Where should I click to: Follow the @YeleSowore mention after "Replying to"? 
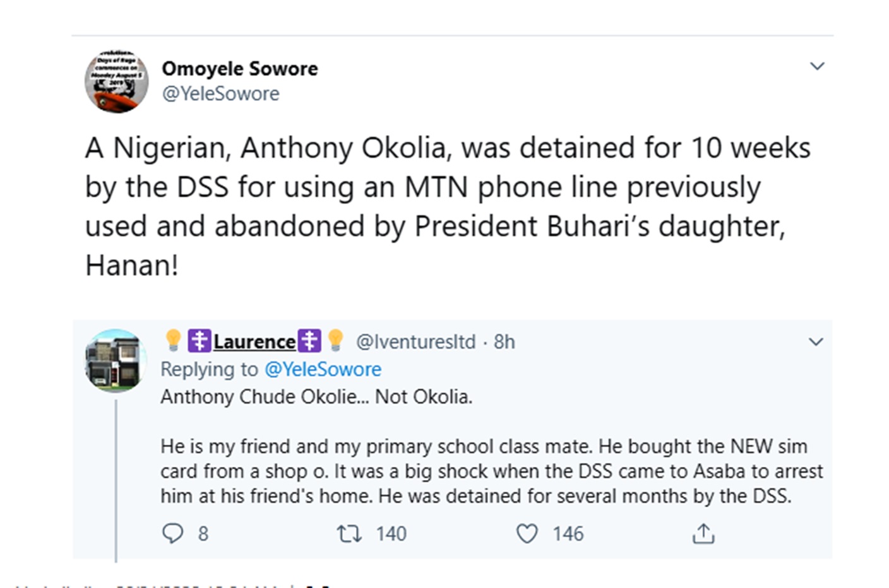point(323,369)
